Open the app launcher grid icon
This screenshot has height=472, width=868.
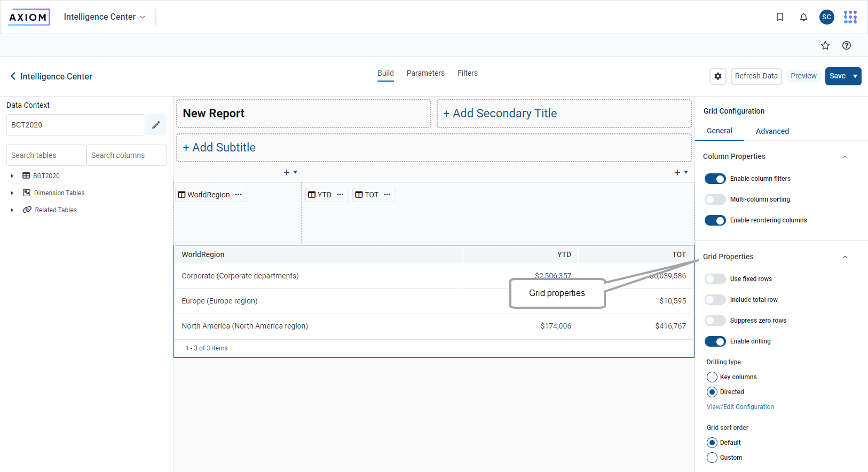[x=850, y=17]
